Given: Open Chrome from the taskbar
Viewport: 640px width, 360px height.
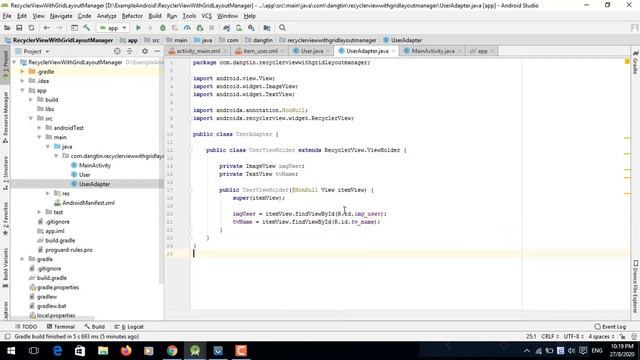Looking at the screenshot, I should 172,351.
